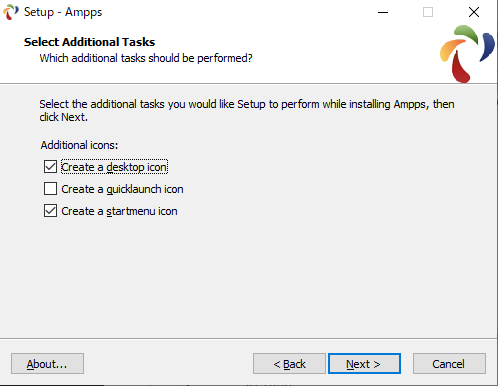
Task: Click the 'Additional icons:' group label
Action: pyautogui.click(x=79, y=145)
